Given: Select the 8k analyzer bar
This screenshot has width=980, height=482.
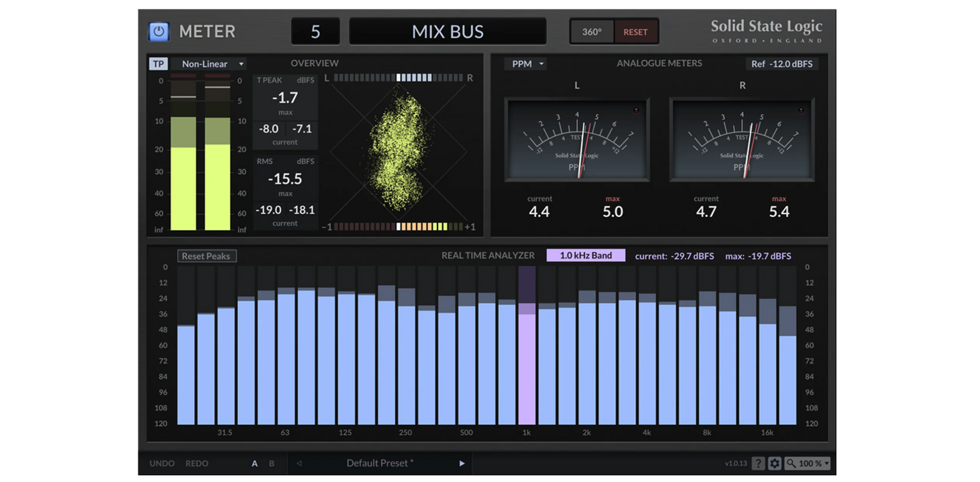Looking at the screenshot, I should pyautogui.click(x=707, y=346).
